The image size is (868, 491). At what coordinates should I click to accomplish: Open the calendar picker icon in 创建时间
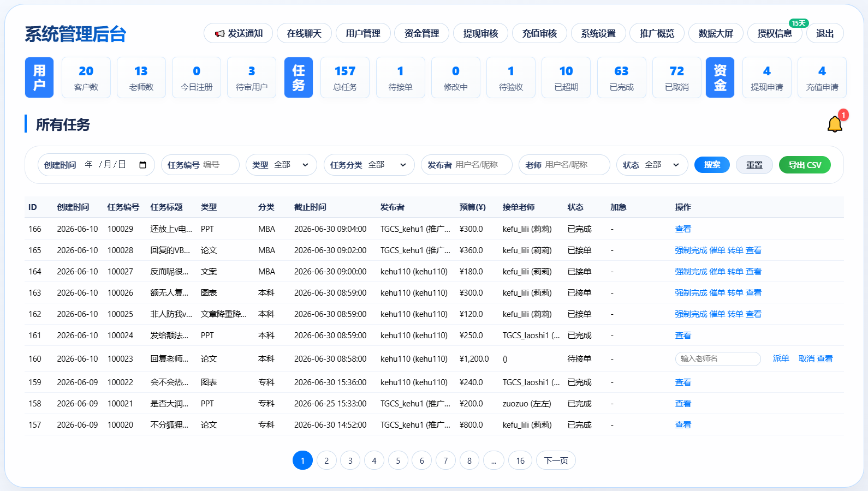[x=143, y=165]
